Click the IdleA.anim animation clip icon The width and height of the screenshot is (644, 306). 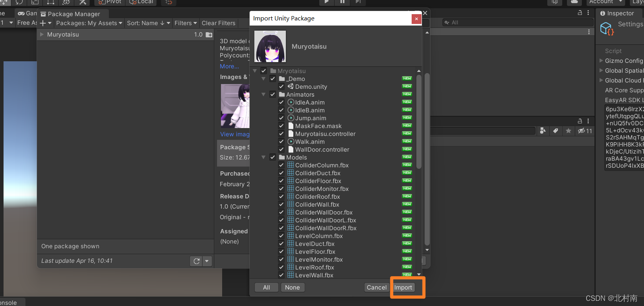click(x=291, y=102)
